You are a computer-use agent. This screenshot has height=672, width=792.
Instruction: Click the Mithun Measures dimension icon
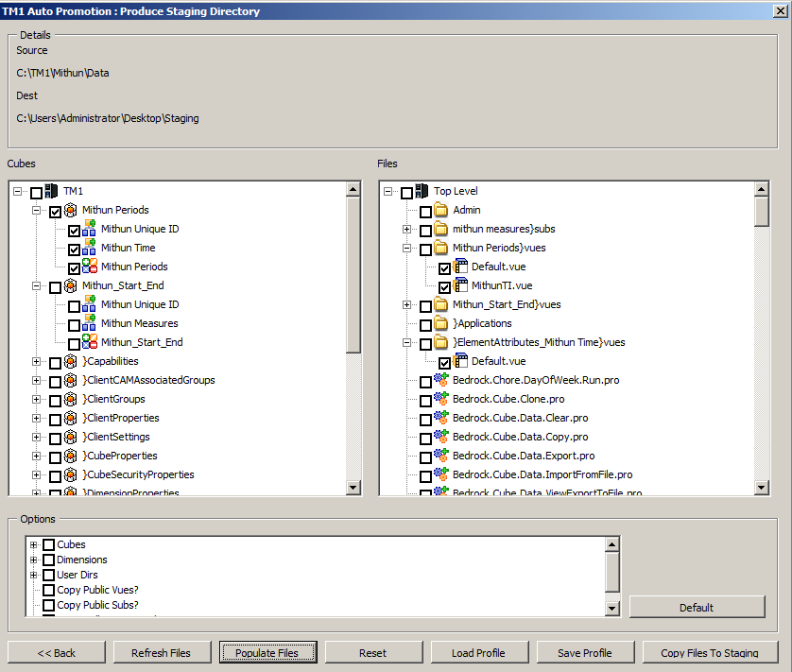pyautogui.click(x=90, y=323)
